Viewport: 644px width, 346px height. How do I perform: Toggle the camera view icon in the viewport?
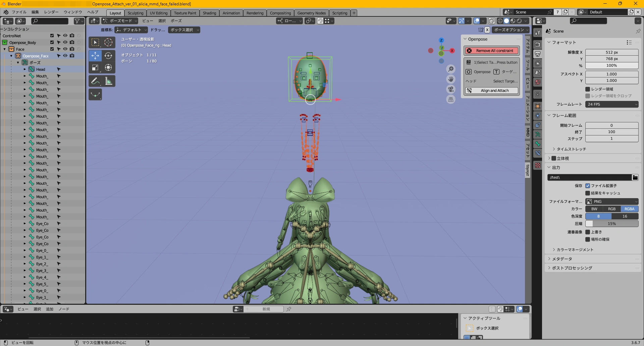(451, 89)
